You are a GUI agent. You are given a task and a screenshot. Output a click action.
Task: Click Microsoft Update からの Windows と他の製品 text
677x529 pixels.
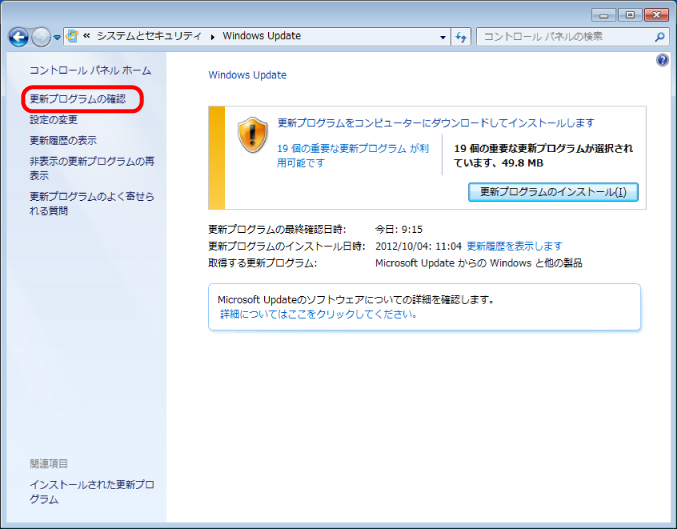click(479, 263)
